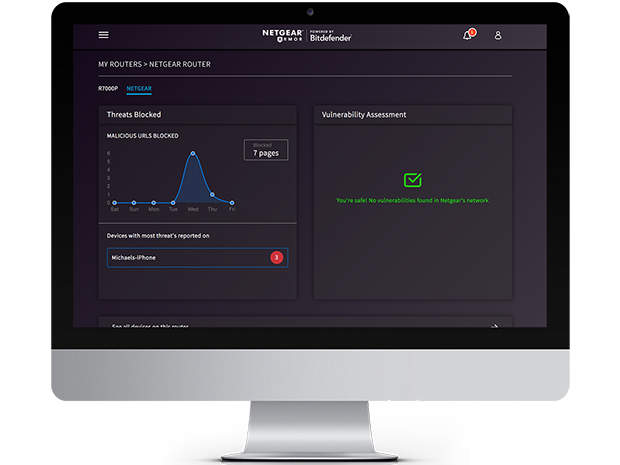Open the notifications bell
The height and width of the screenshot is (465, 620).
(x=469, y=35)
